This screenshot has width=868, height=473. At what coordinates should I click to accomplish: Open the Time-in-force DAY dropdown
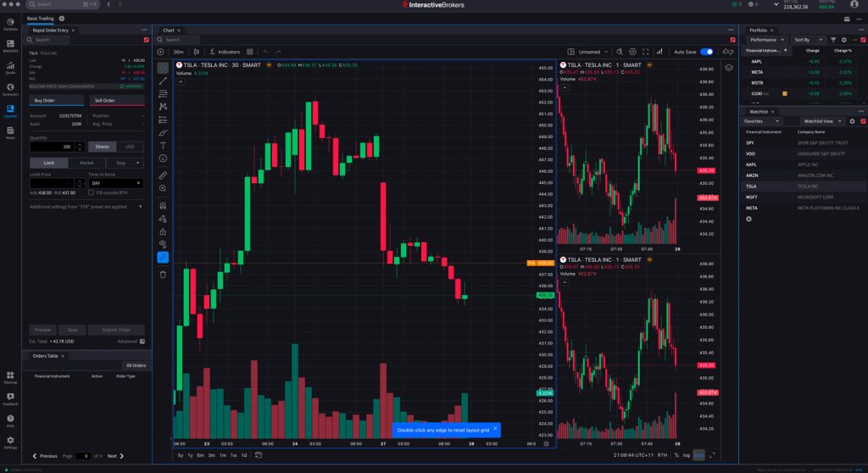115,183
